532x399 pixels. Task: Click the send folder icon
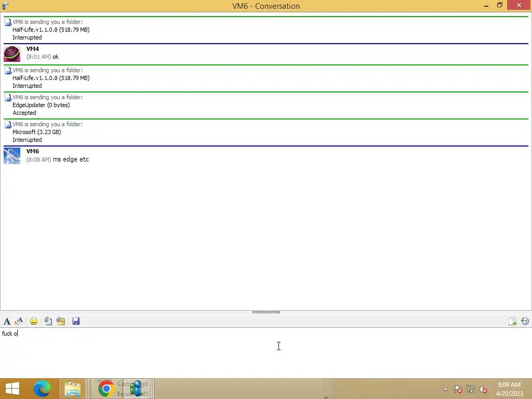(61, 321)
